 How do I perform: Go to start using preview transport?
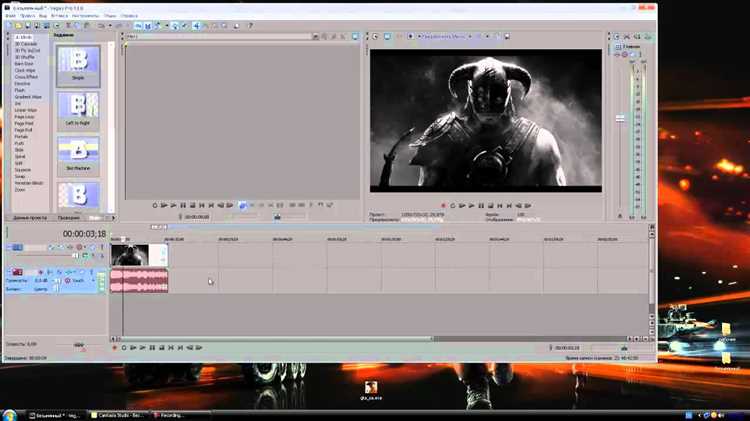pyautogui.click(x=500, y=206)
